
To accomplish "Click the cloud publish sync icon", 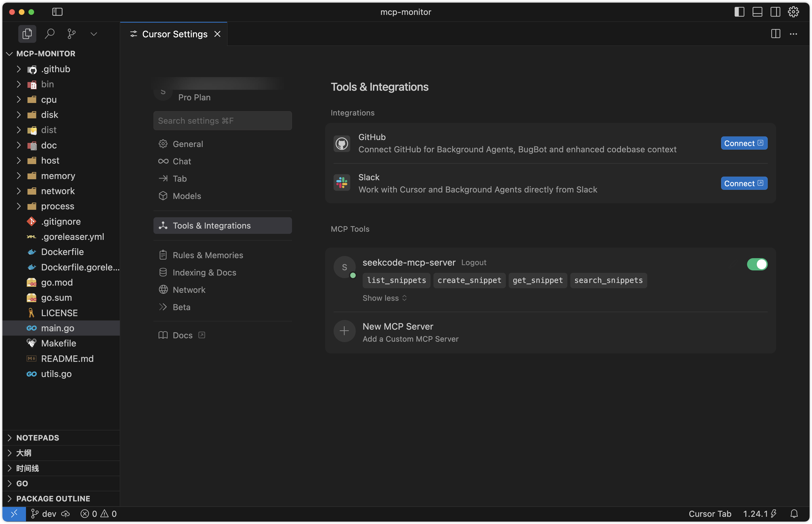I will pyautogui.click(x=66, y=514).
